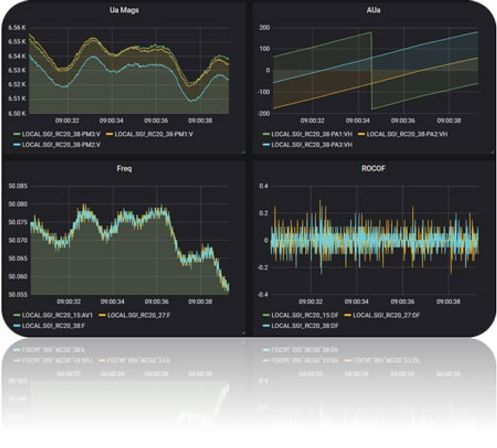Click 09:00:34 time label in Freq panel
497x448 pixels.
pos(112,301)
